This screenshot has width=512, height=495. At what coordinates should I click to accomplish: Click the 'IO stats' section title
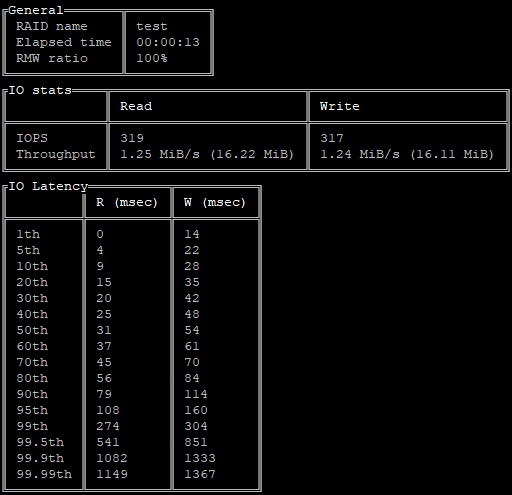[40, 90]
